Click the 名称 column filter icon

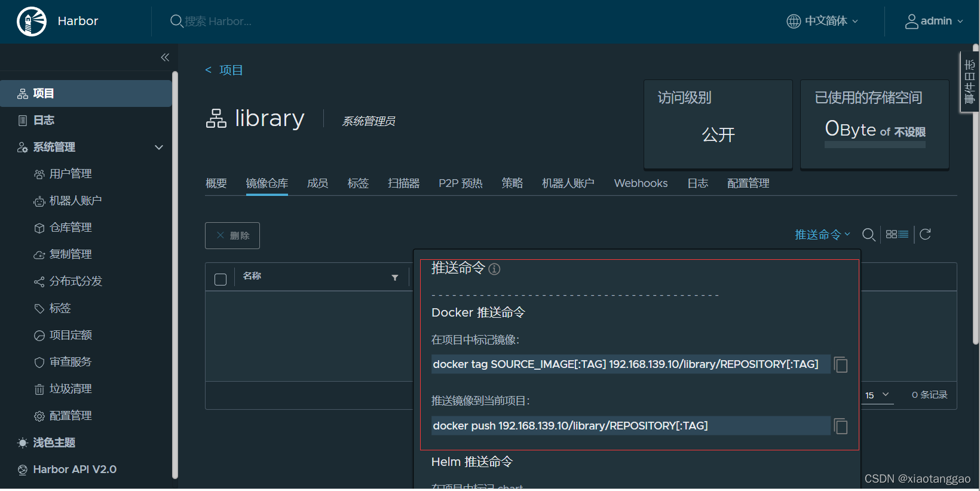coord(395,278)
